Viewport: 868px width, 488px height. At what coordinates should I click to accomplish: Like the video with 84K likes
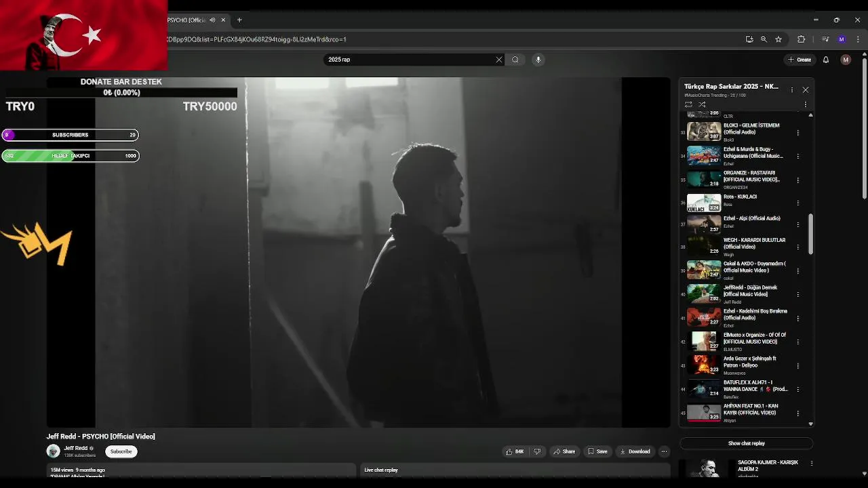point(515,451)
